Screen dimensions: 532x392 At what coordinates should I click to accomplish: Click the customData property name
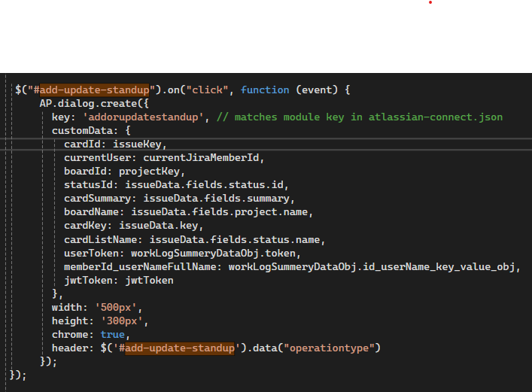coord(82,131)
